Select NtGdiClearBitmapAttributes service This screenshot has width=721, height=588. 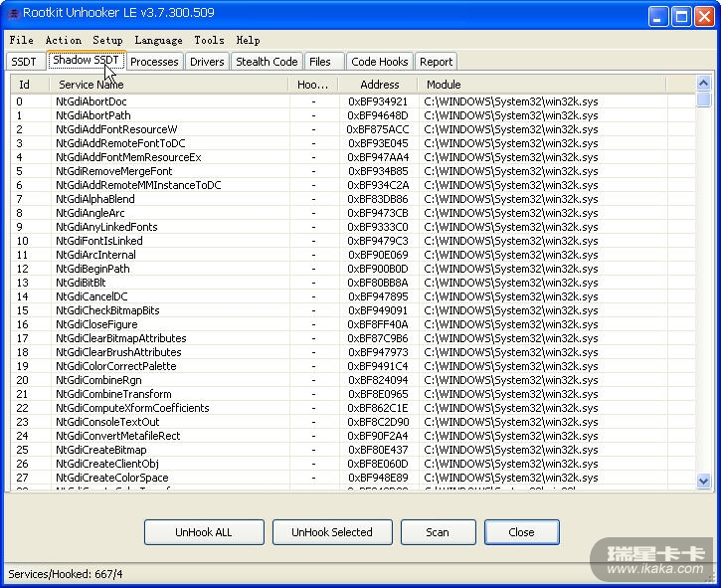(353, 338)
